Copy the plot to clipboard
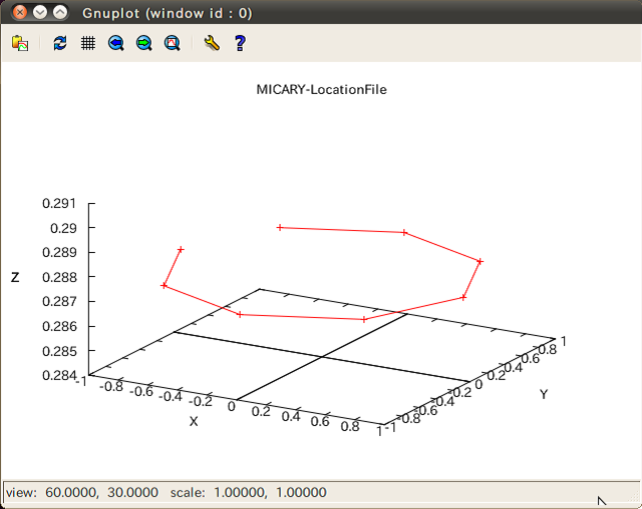 pos(20,43)
